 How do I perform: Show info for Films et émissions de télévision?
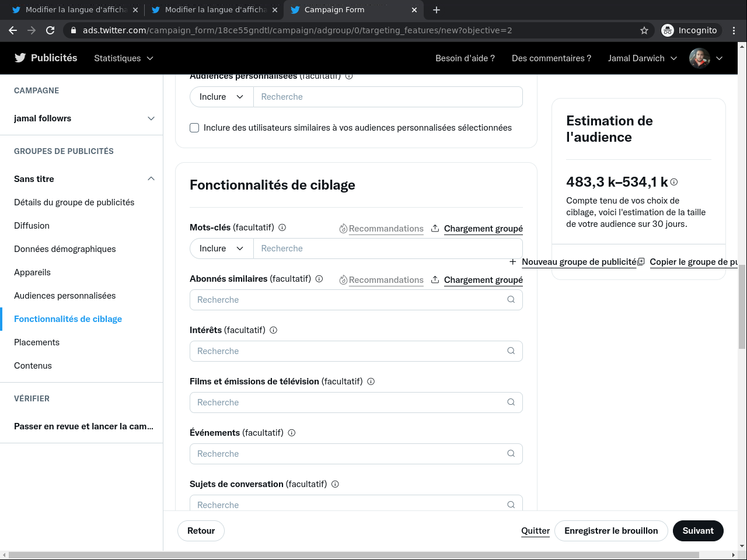(x=371, y=381)
